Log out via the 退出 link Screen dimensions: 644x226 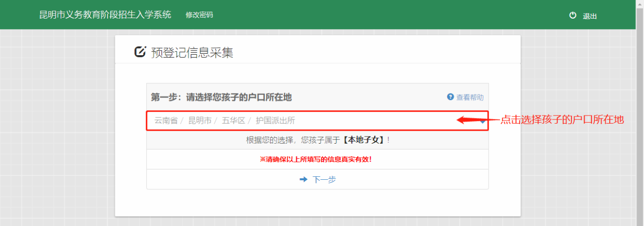pyautogui.click(x=590, y=16)
